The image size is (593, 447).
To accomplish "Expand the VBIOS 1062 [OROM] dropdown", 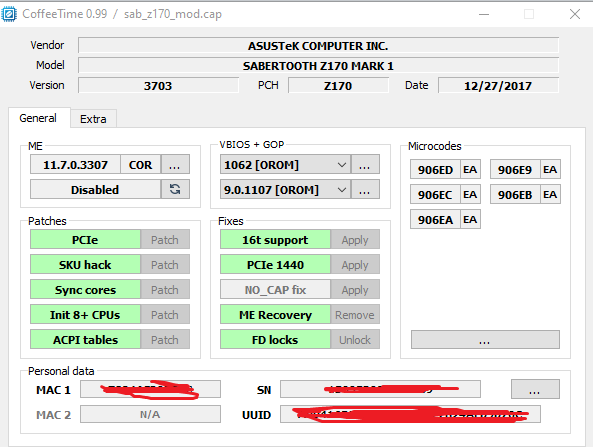I will pos(286,165).
